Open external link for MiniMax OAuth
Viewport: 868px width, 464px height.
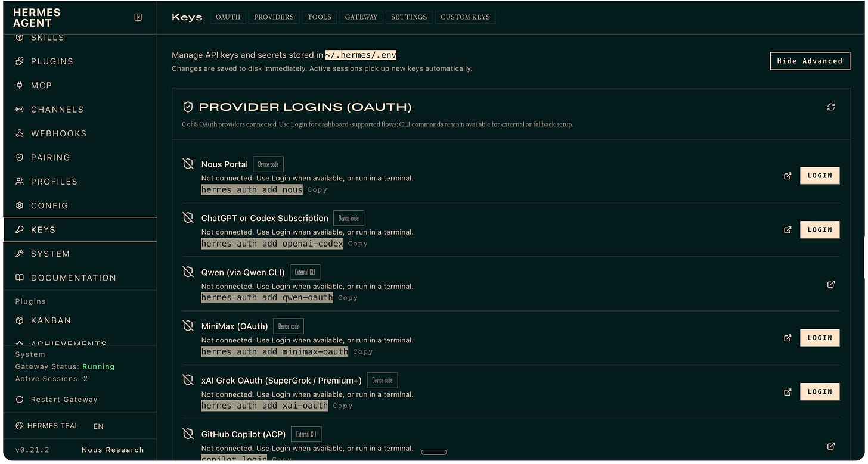pos(788,338)
